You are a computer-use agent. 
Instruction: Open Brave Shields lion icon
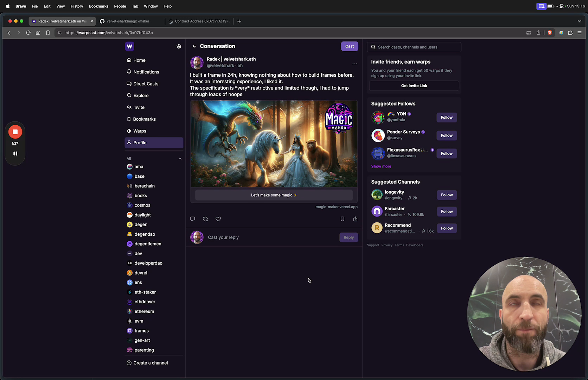pyautogui.click(x=550, y=33)
